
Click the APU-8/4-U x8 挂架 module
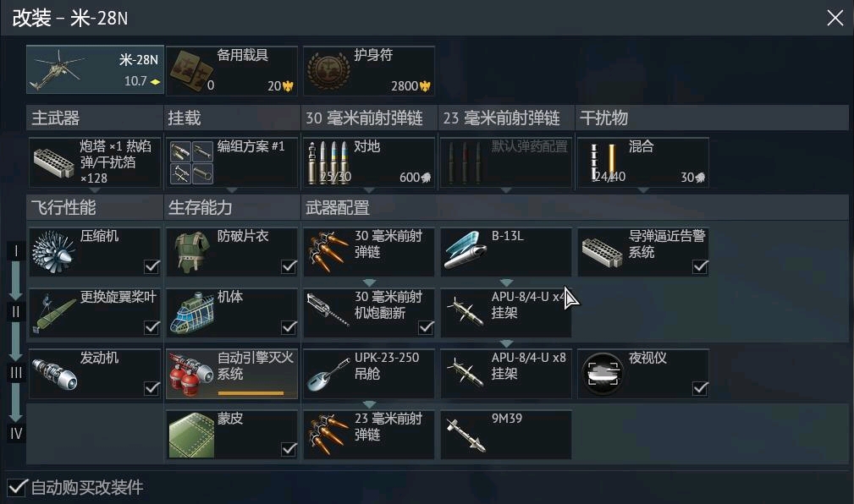[x=506, y=374]
